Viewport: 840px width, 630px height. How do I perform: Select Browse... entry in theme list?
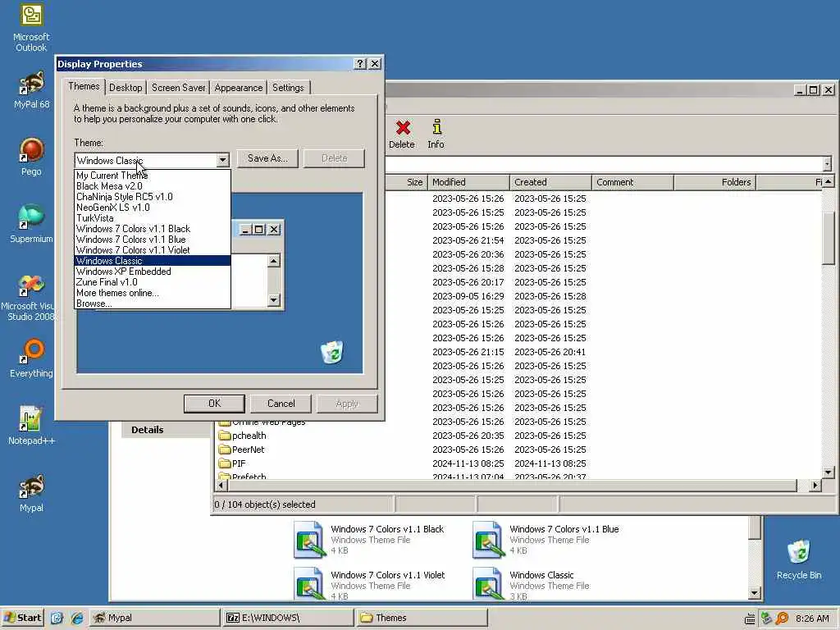click(152, 304)
